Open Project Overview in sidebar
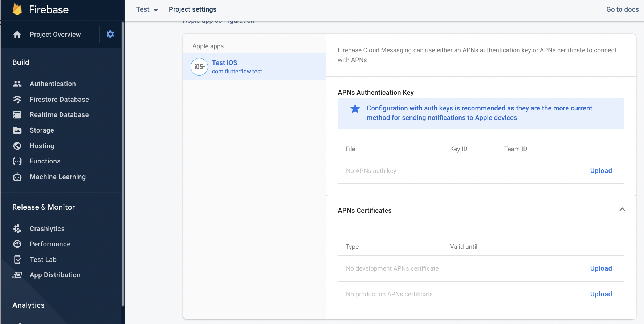The width and height of the screenshot is (644, 324). point(55,35)
